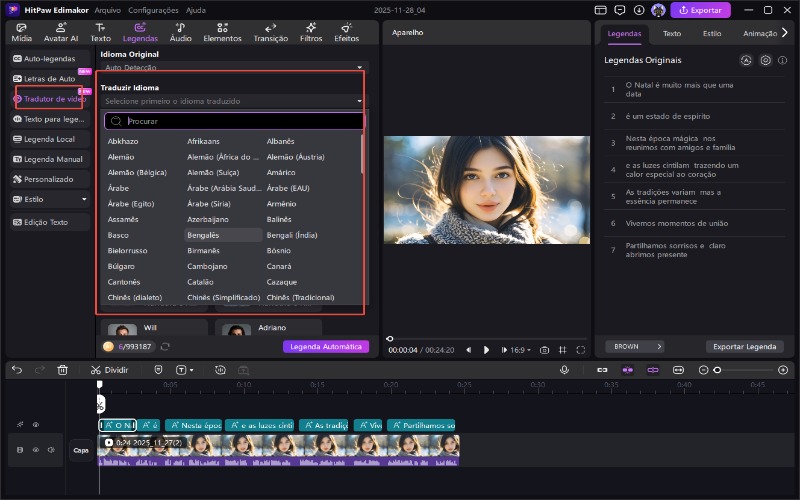Open the 16:9 aspect ratio dropdown
Screen dimensions: 800x500
[x=518, y=350]
